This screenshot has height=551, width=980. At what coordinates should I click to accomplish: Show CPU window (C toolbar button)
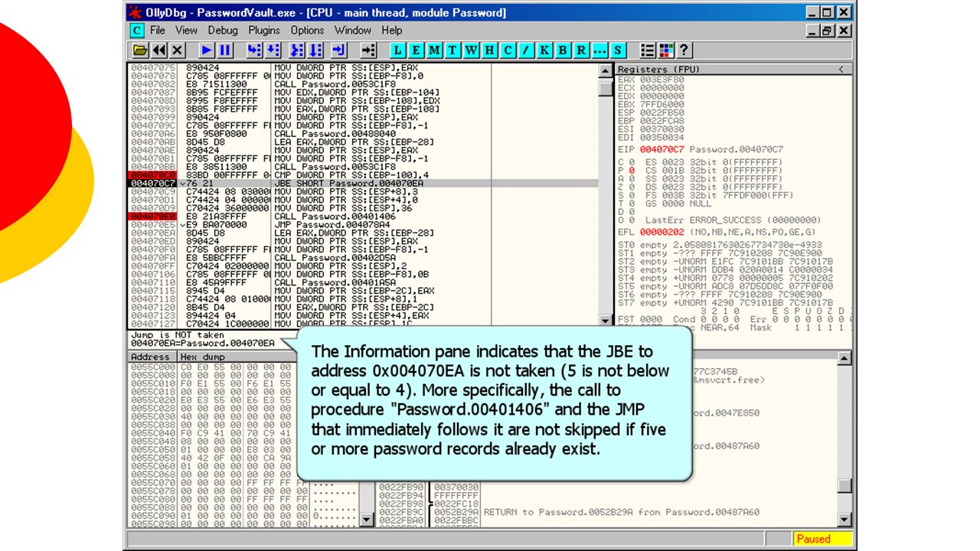coord(508,51)
